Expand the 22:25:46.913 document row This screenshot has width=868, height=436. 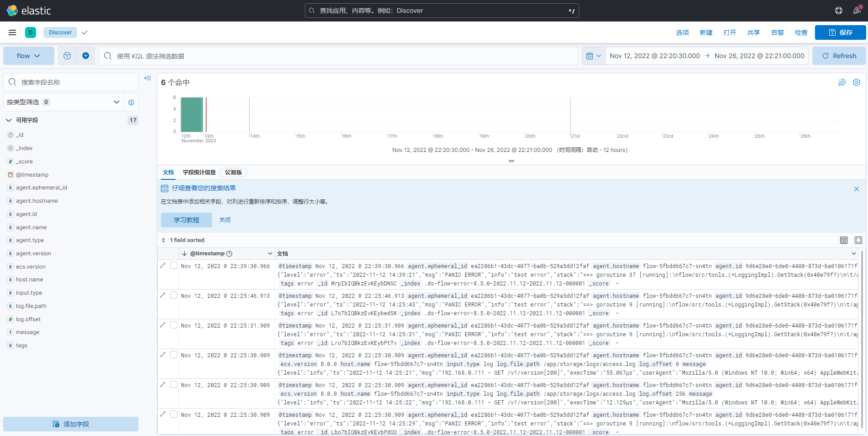coord(163,295)
